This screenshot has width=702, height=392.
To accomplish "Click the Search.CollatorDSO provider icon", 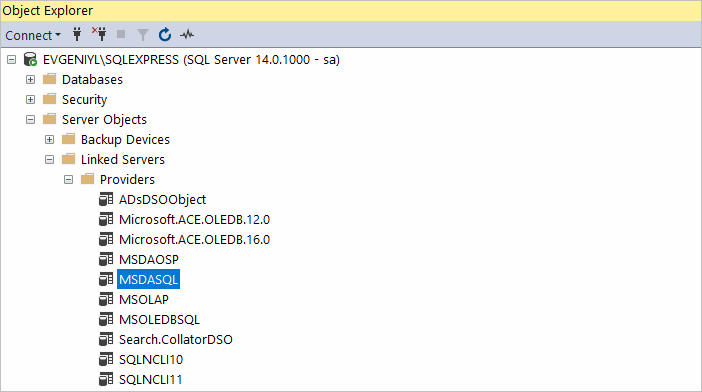I will pyautogui.click(x=106, y=339).
